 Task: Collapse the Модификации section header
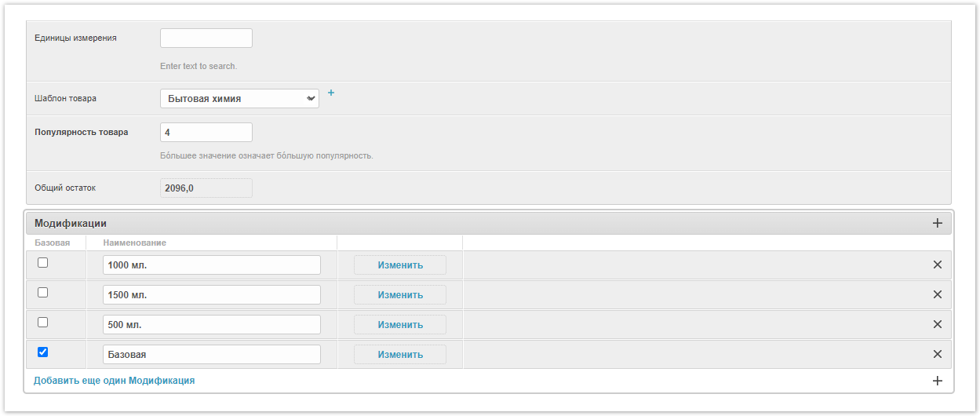[71, 224]
